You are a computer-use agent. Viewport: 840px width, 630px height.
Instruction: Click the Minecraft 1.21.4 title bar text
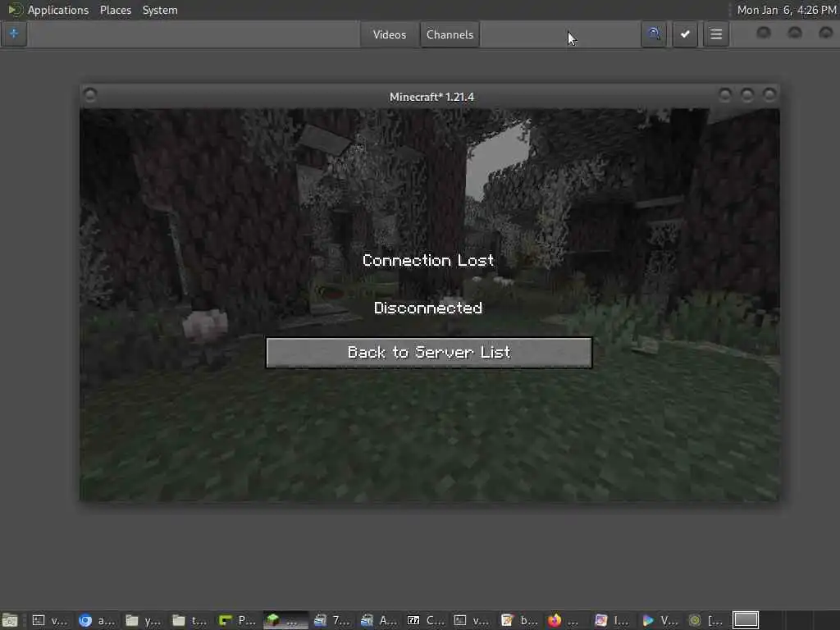coord(431,97)
